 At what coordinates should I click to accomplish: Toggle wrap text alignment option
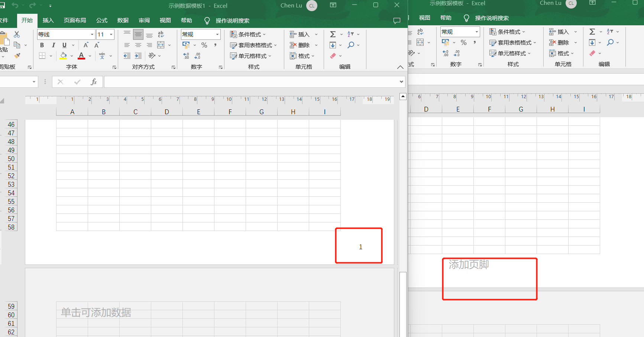coord(161,34)
